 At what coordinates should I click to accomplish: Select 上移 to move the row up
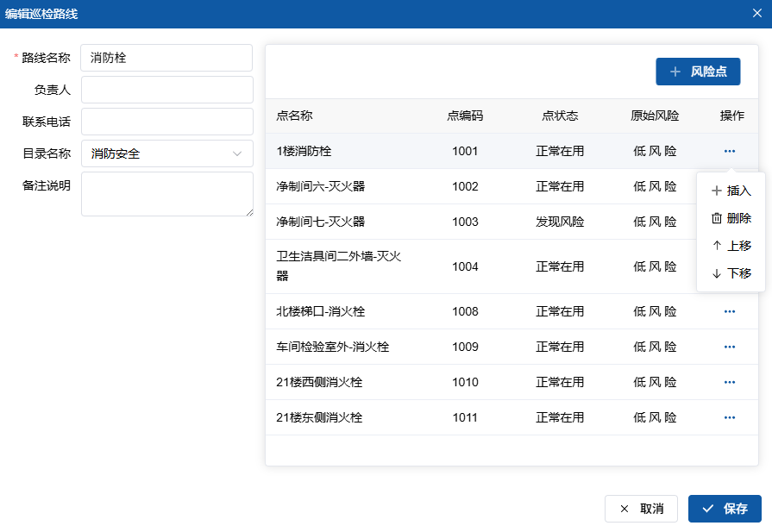point(731,246)
